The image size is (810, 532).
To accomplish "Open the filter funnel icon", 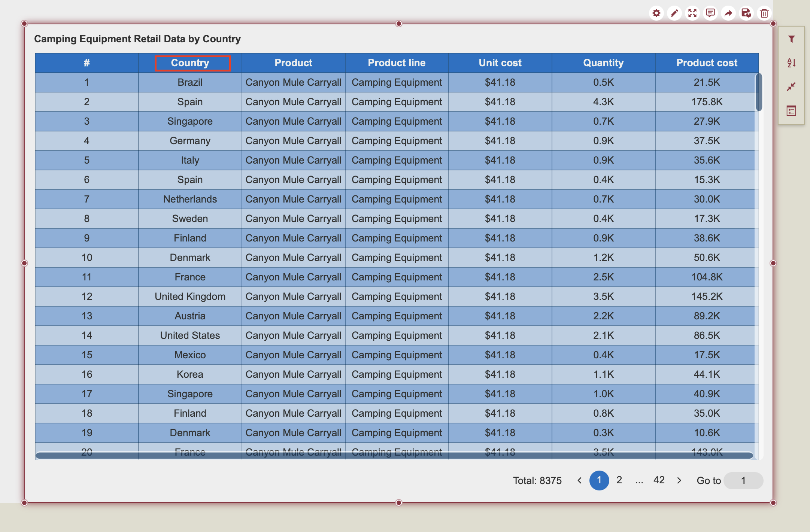I will click(x=791, y=39).
